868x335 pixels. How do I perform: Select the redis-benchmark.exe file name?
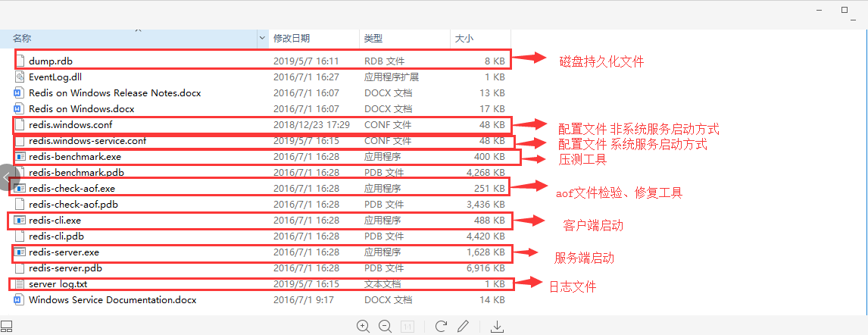tap(75, 157)
